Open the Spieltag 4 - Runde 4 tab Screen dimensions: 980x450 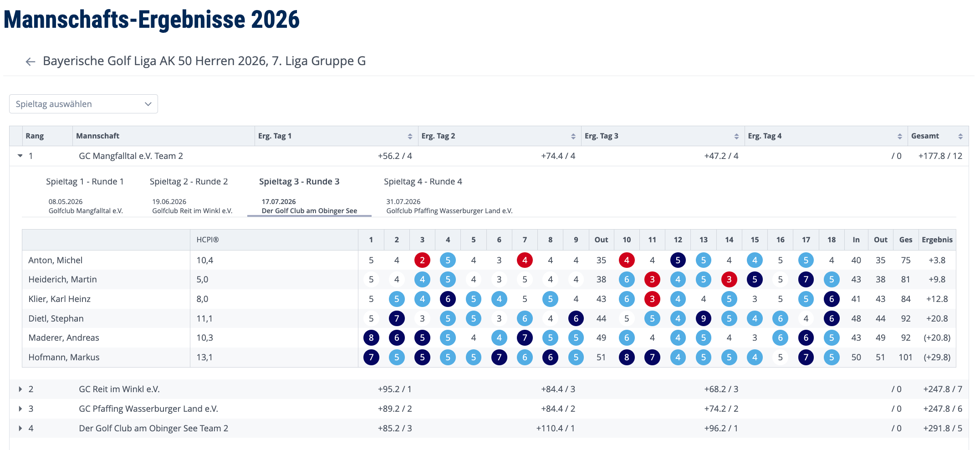pyautogui.click(x=449, y=196)
